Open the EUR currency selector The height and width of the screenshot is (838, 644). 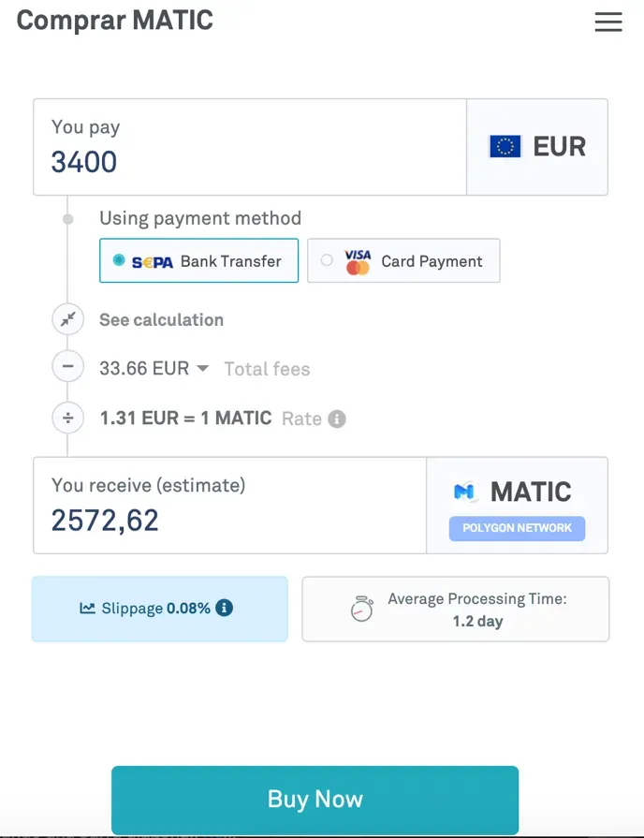(537, 147)
